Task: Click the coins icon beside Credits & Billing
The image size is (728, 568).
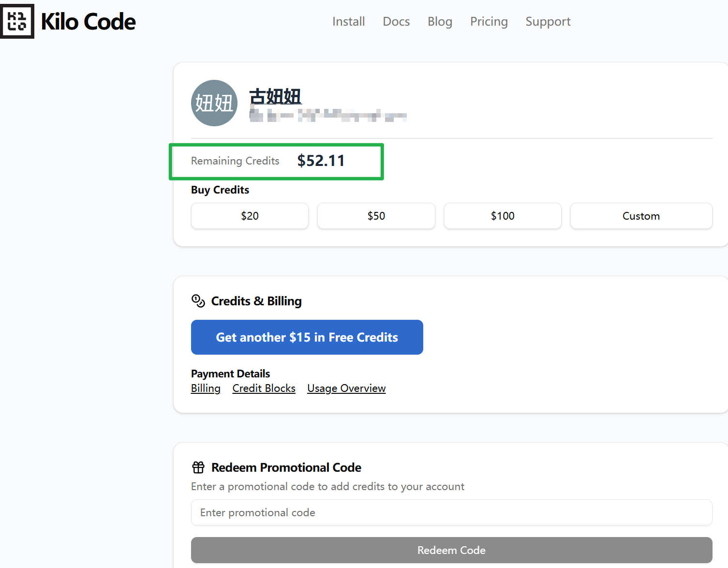Action: (198, 301)
